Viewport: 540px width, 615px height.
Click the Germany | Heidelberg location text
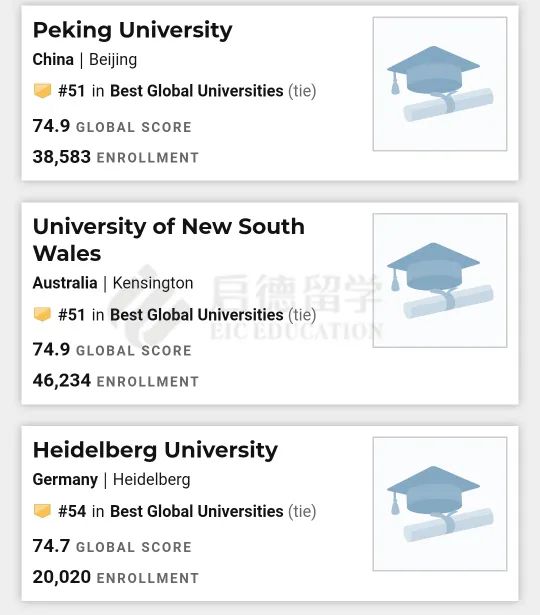point(112,480)
